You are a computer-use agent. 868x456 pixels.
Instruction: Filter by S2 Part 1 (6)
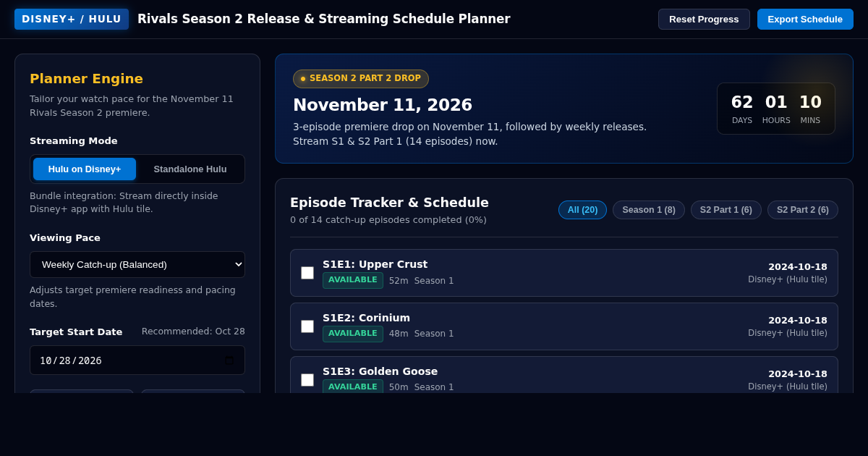pyautogui.click(x=726, y=210)
